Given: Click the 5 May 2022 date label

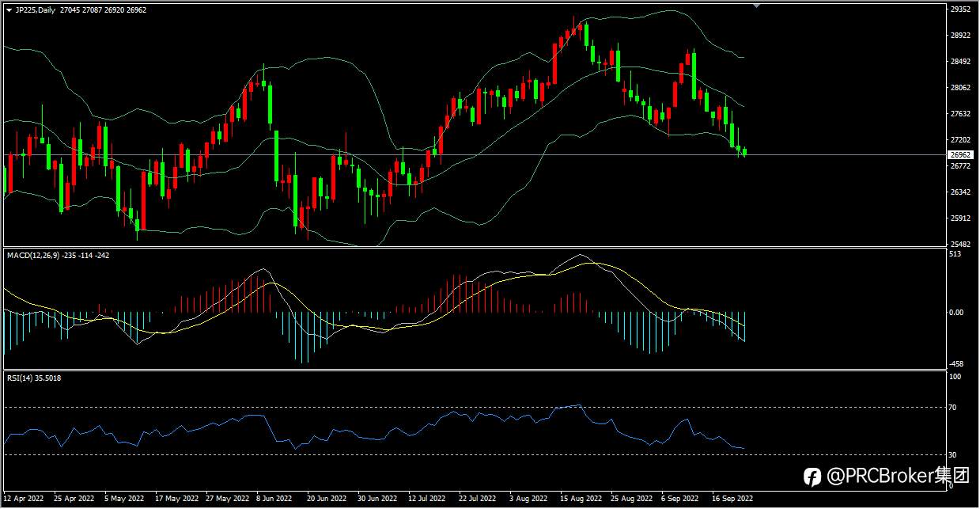Looking at the screenshot, I should pos(123,500).
